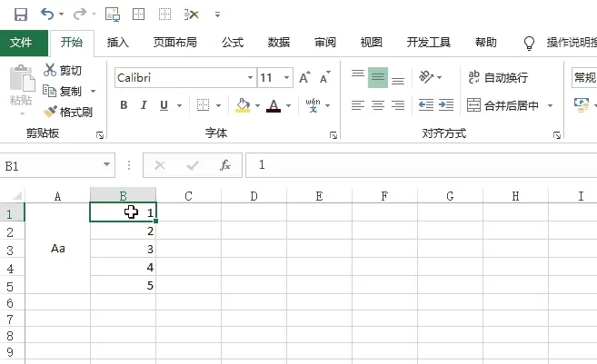Toggle middle vertical alignment
The width and height of the screenshot is (597, 364).
pos(378,77)
